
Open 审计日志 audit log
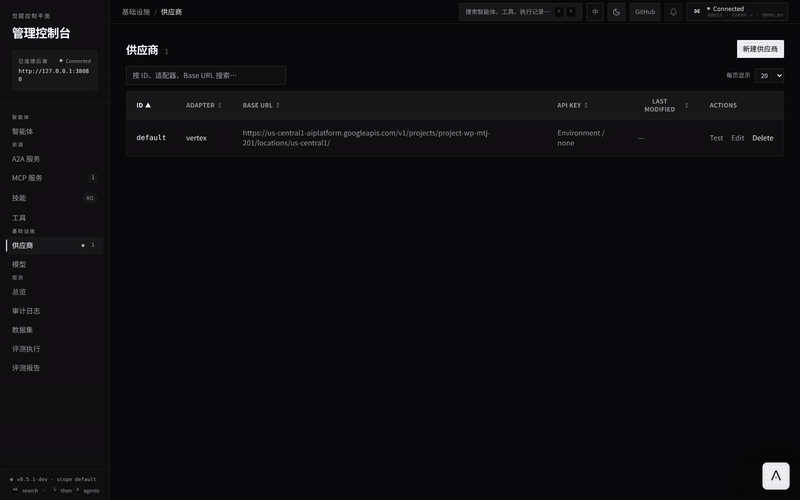pos(26,311)
